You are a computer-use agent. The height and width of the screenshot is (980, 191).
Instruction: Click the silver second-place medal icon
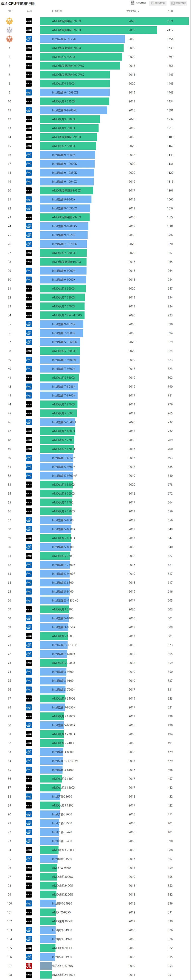click(10, 30)
